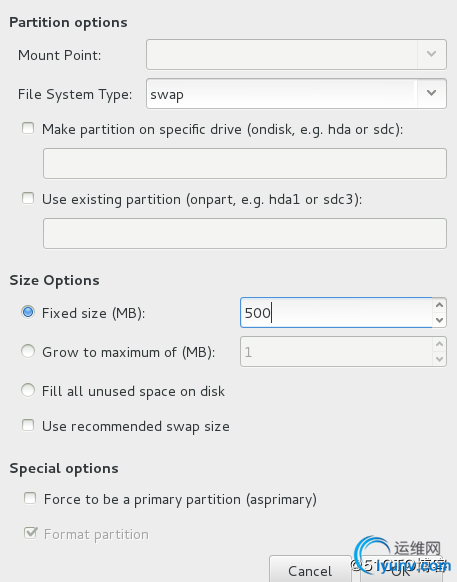This screenshot has width=457, height=582.
Task: Enable Use recommended swap size checkbox
Action: click(x=28, y=425)
